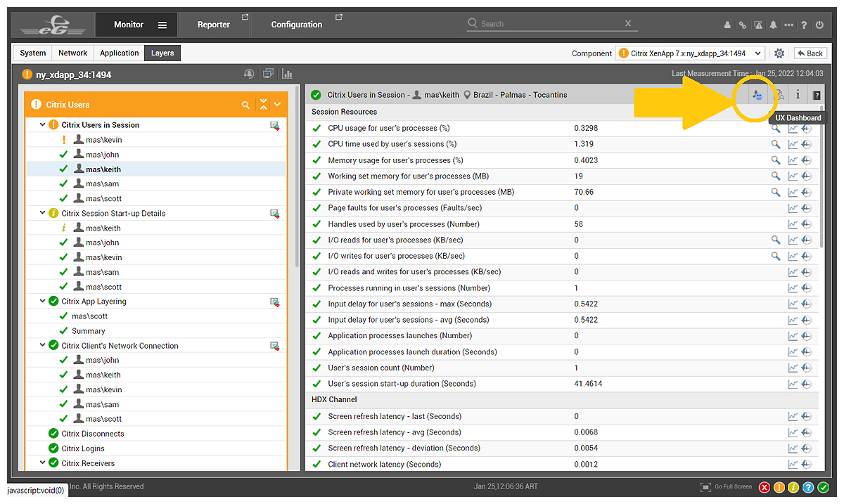Click the alarm bell icon beside ny_xdapp_34:1494
844x504 pixels.
pyautogui.click(x=249, y=74)
